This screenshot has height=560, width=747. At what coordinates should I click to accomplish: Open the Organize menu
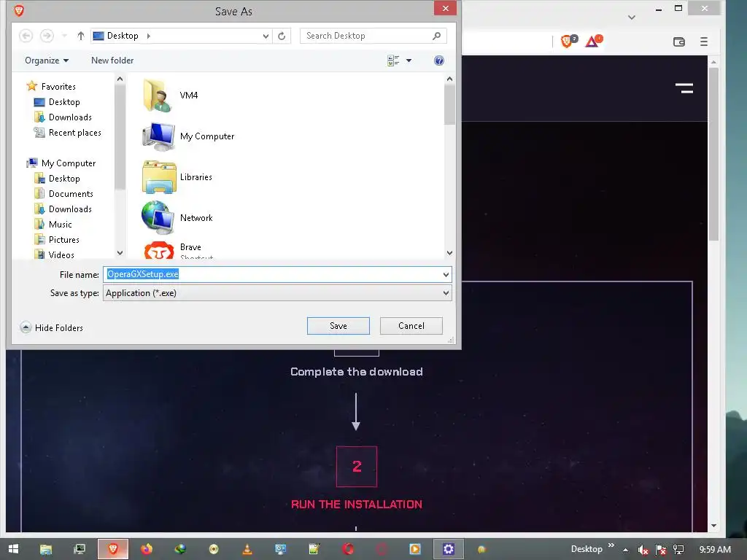pyautogui.click(x=47, y=61)
